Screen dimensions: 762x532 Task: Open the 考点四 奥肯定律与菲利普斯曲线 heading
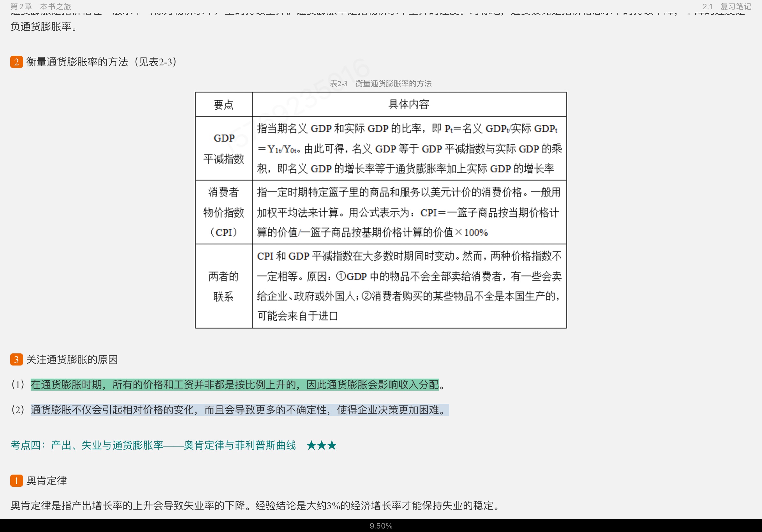[153, 445]
